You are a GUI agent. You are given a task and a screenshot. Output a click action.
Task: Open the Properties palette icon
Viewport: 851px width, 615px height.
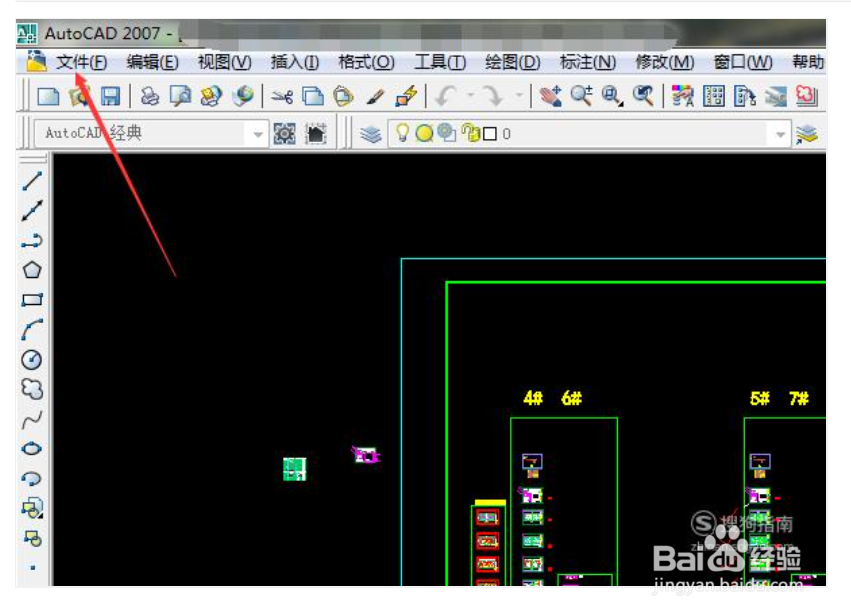(x=683, y=96)
